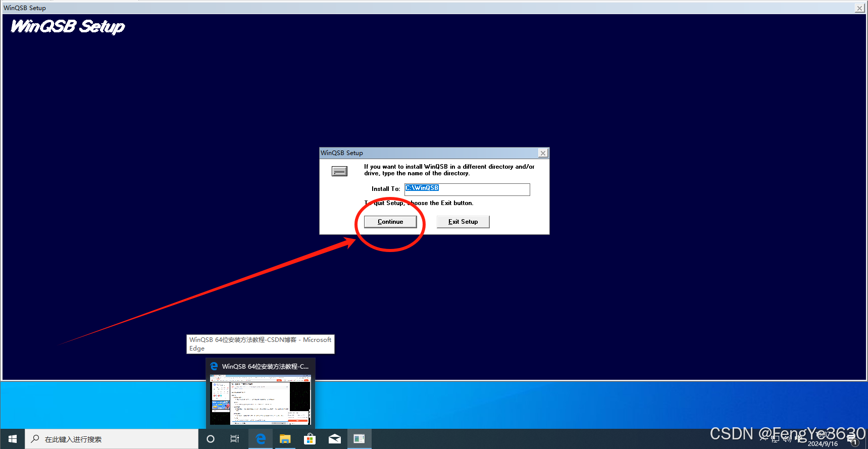Open File Explorer from the taskbar

point(285,439)
